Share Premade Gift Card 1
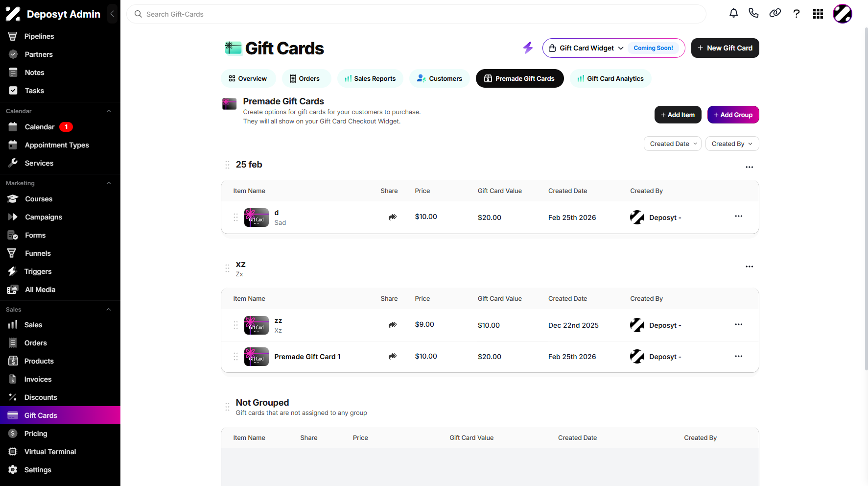 click(x=393, y=356)
